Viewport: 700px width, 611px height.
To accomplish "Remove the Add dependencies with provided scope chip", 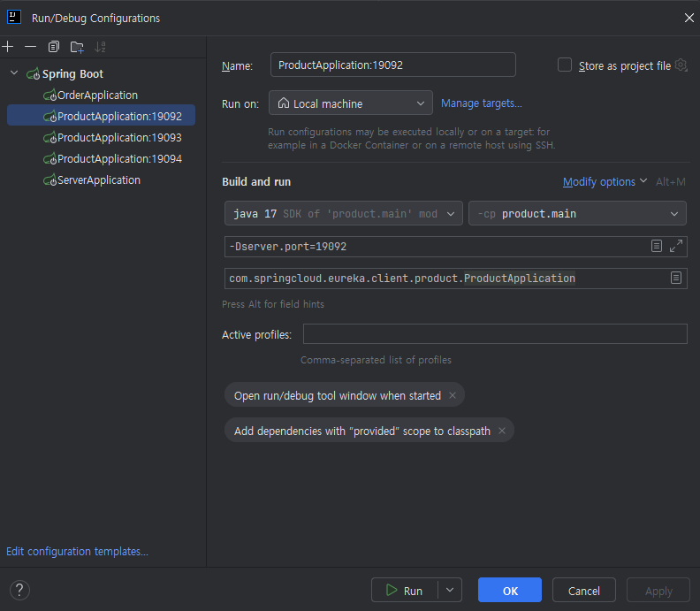I will click(x=502, y=431).
